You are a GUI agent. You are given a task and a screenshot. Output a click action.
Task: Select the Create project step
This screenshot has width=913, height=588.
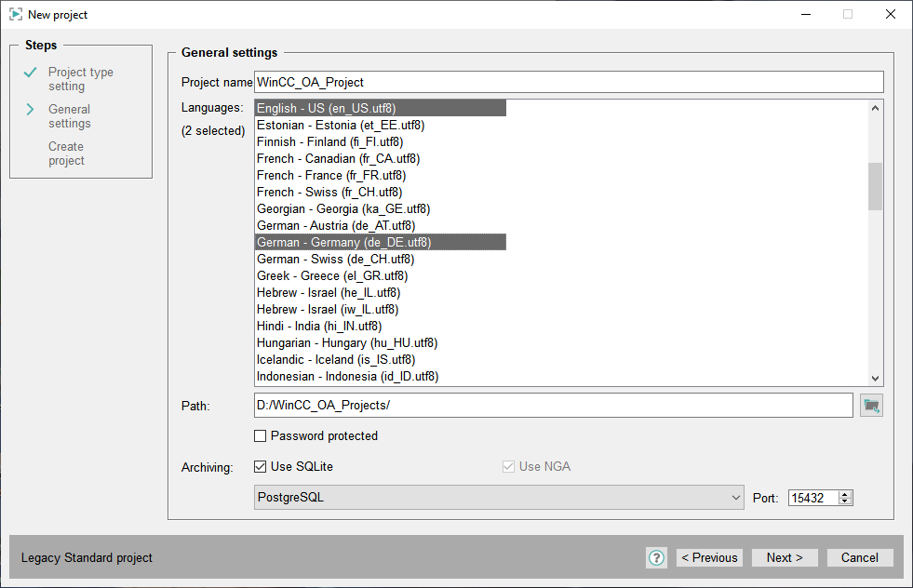66,154
